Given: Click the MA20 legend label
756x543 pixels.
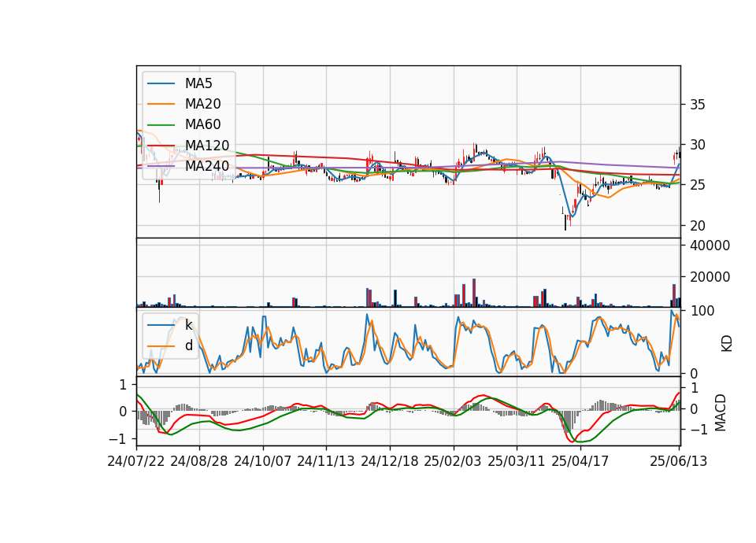Looking at the screenshot, I should click(202, 104).
